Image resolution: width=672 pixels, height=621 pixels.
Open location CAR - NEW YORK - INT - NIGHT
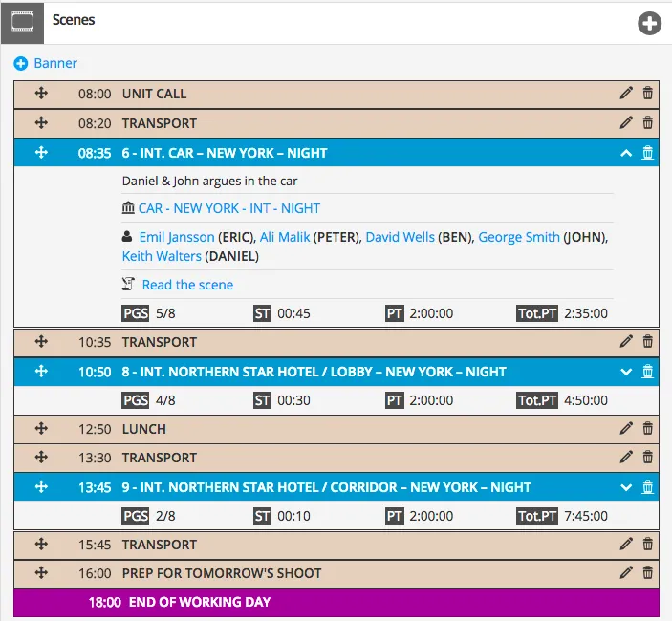pyautogui.click(x=229, y=208)
